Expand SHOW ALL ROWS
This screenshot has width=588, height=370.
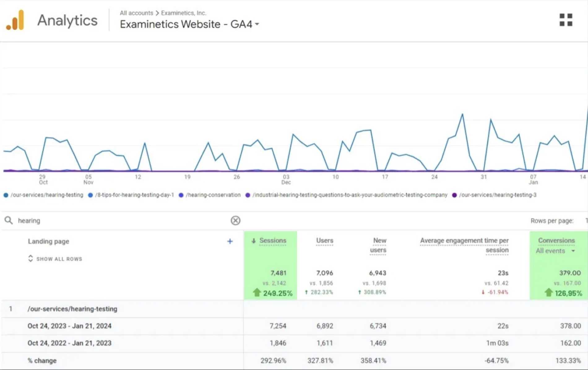coord(55,259)
